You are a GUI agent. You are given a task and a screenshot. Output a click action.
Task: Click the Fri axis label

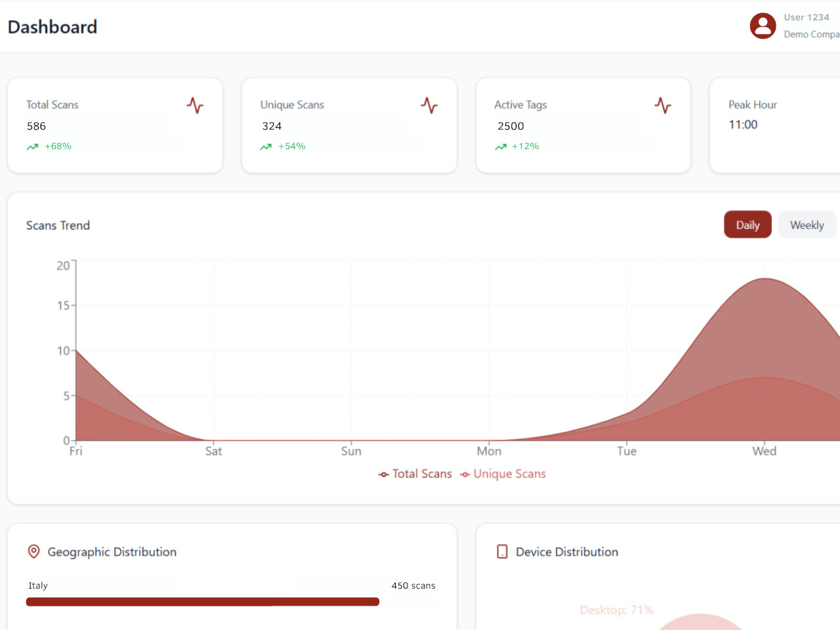[x=76, y=451]
